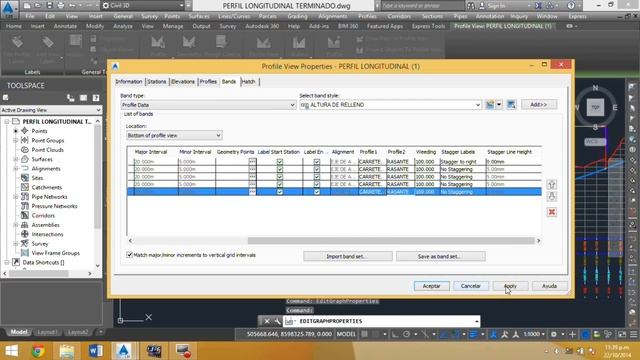
Task: Close the command line with X icon
Action: click(x=267, y=321)
